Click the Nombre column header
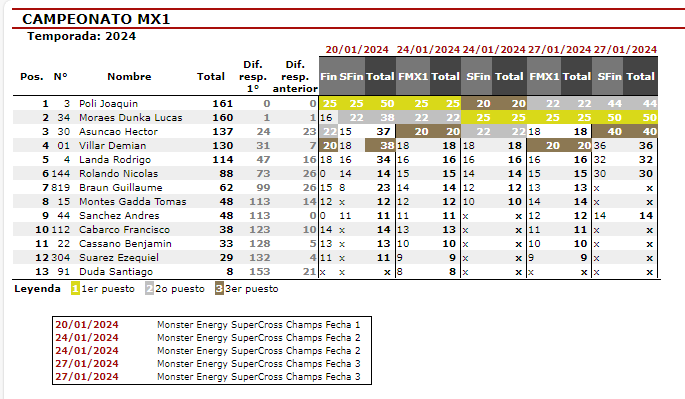 point(129,76)
